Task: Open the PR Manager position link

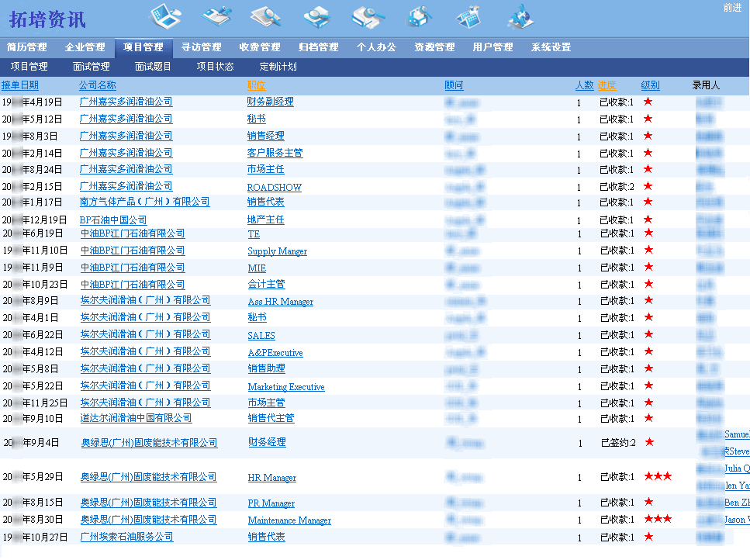Action: point(271,503)
